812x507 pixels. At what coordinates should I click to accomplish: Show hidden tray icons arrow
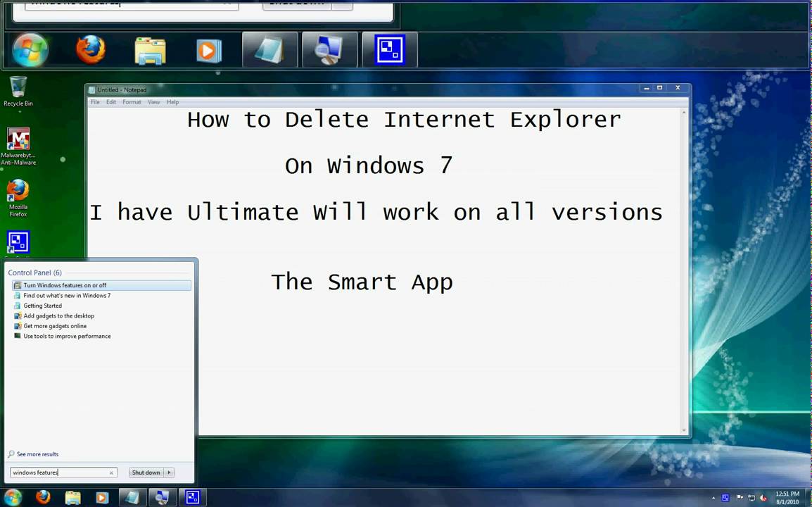[x=713, y=498]
